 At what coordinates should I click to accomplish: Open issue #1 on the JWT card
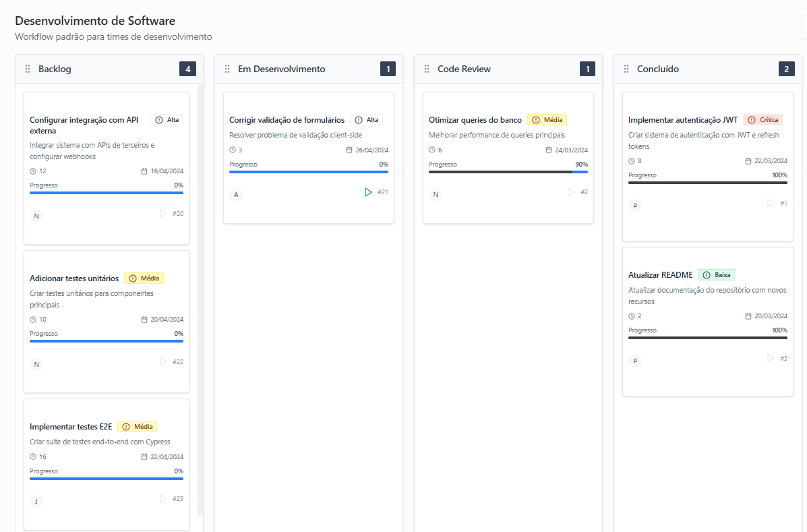pos(783,202)
